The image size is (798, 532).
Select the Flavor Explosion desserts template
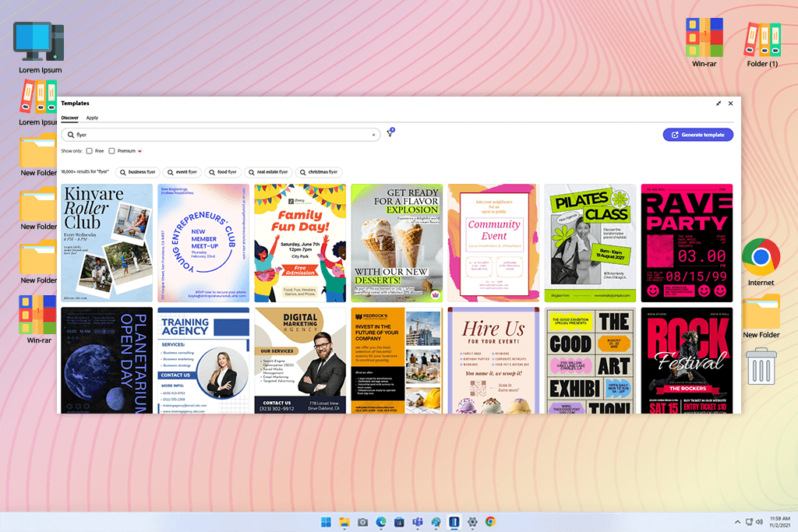[397, 243]
